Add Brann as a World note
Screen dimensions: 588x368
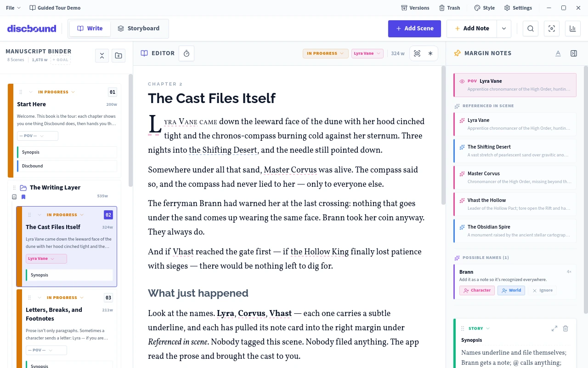click(511, 290)
